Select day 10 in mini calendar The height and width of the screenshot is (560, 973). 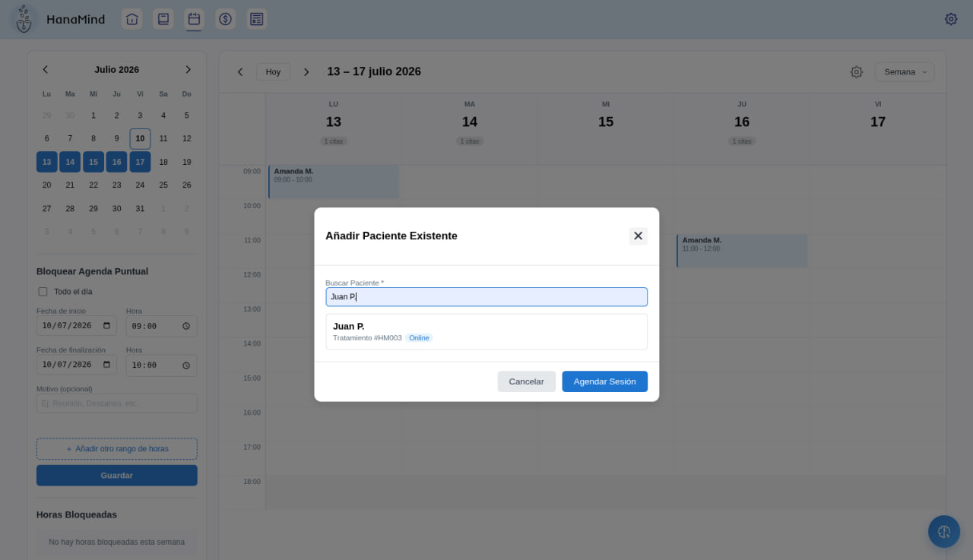[x=140, y=139]
